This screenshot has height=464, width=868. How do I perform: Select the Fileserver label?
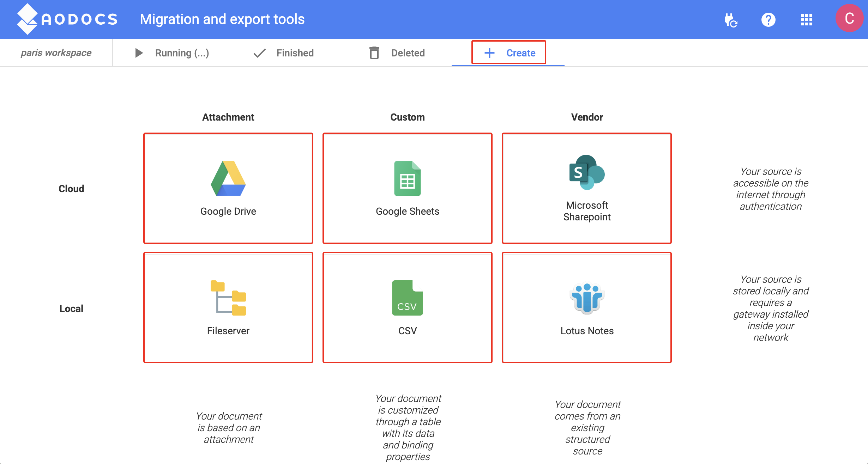pos(228,331)
